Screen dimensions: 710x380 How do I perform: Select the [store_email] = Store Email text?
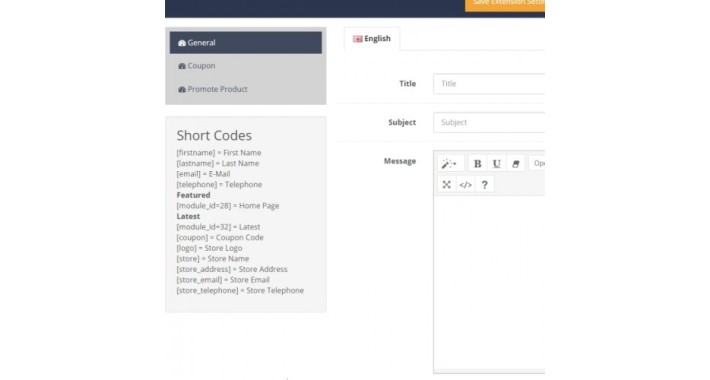click(223, 280)
